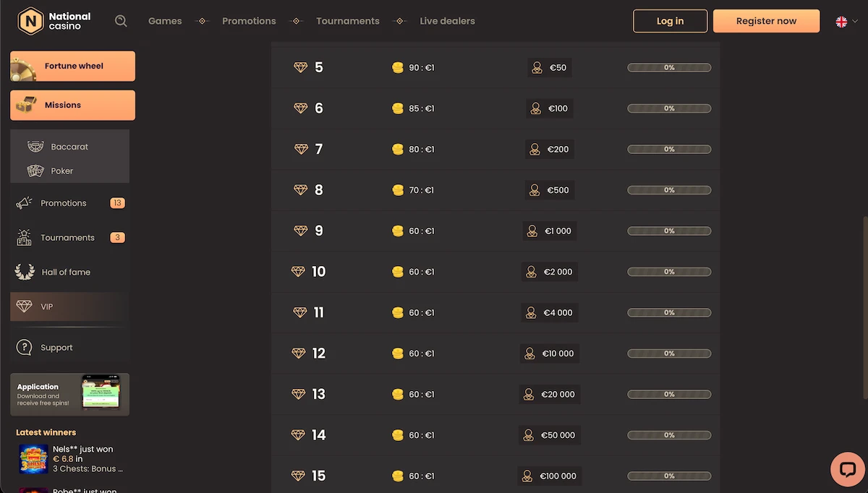This screenshot has width=868, height=493.
Task: Expand the language flag dropdown
Action: [x=846, y=22]
